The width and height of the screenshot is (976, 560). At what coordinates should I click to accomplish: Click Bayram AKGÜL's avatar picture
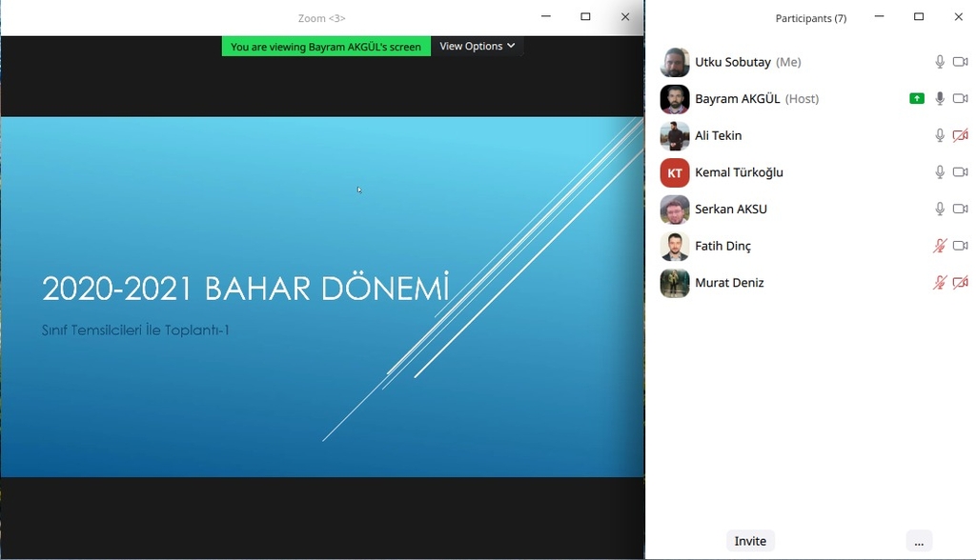point(675,99)
